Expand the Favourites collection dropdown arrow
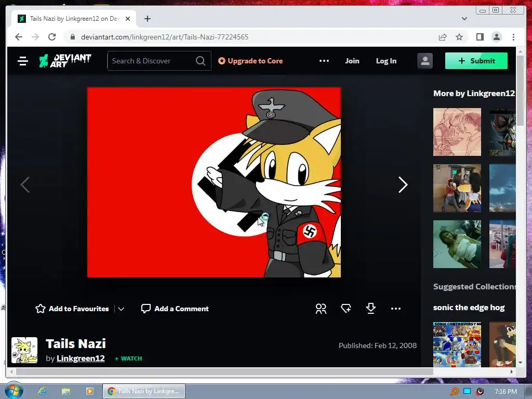Image resolution: width=532 pixels, height=399 pixels. [121, 309]
